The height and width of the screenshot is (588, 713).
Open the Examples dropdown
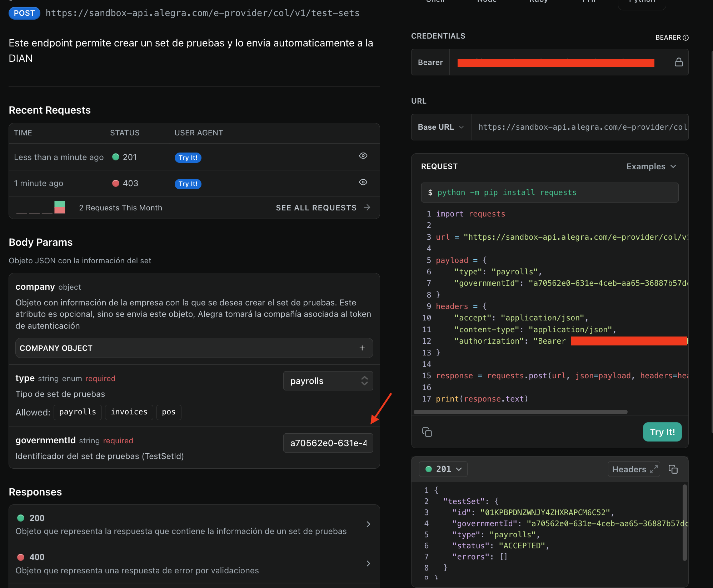pos(651,166)
